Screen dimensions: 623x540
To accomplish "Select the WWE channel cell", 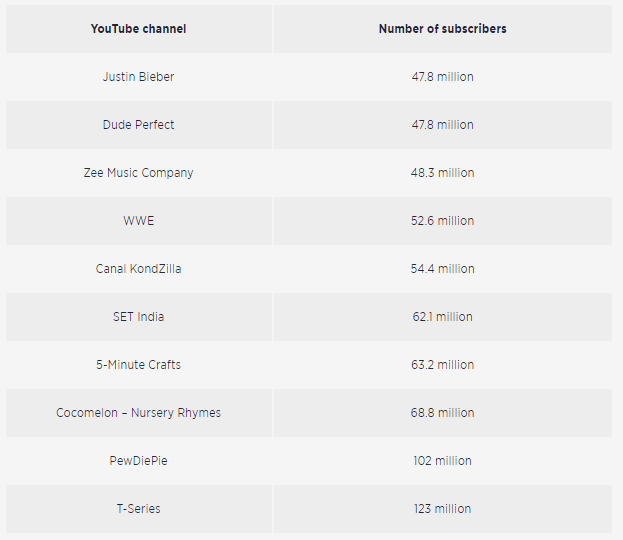I will (x=138, y=221).
